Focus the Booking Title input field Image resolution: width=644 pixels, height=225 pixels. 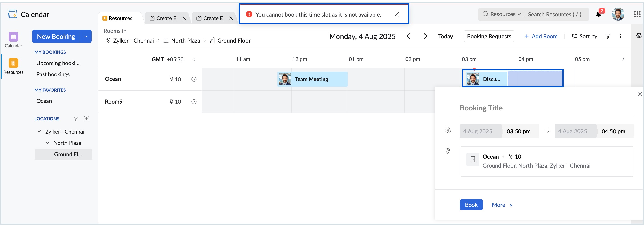coord(546,108)
